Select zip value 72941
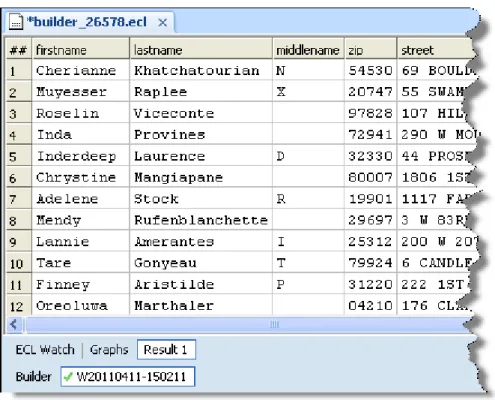The image size is (495, 403). [371, 135]
